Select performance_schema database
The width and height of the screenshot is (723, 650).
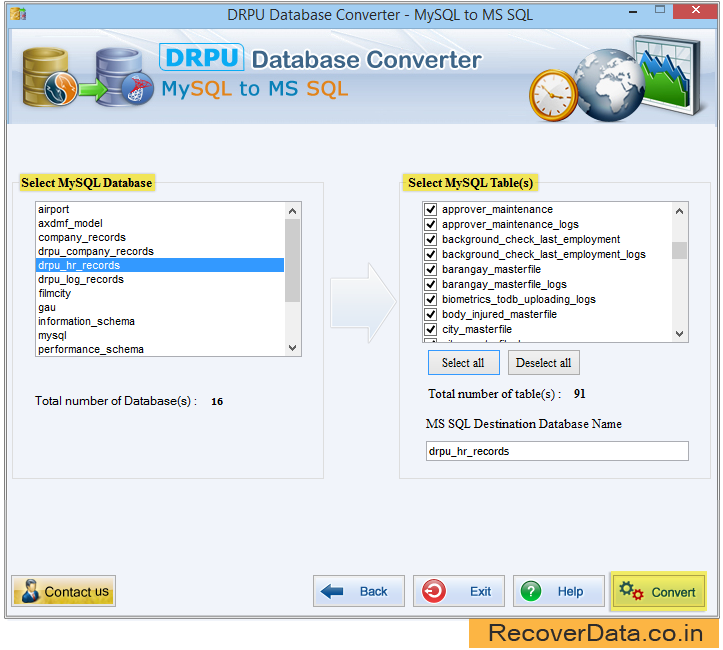(160, 349)
